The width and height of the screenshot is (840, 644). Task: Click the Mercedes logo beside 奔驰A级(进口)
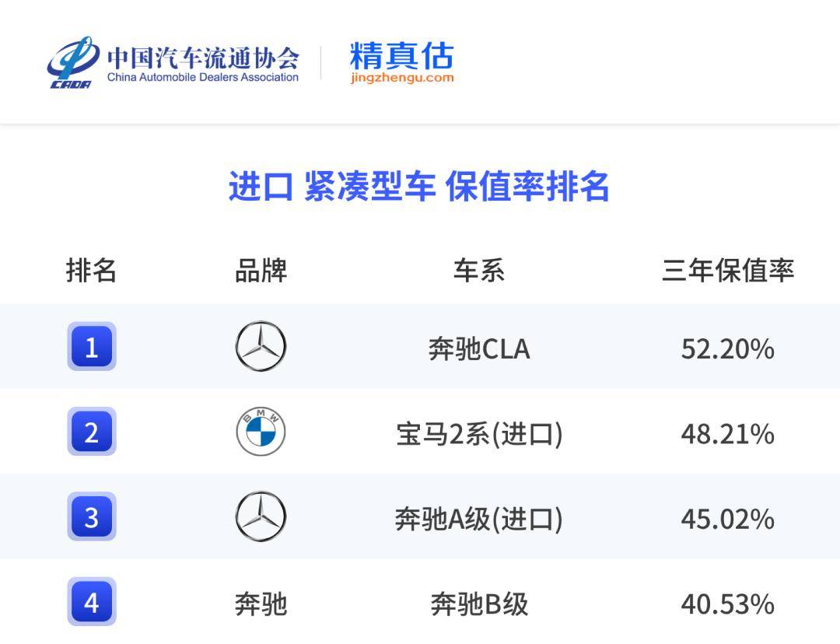[x=261, y=517]
